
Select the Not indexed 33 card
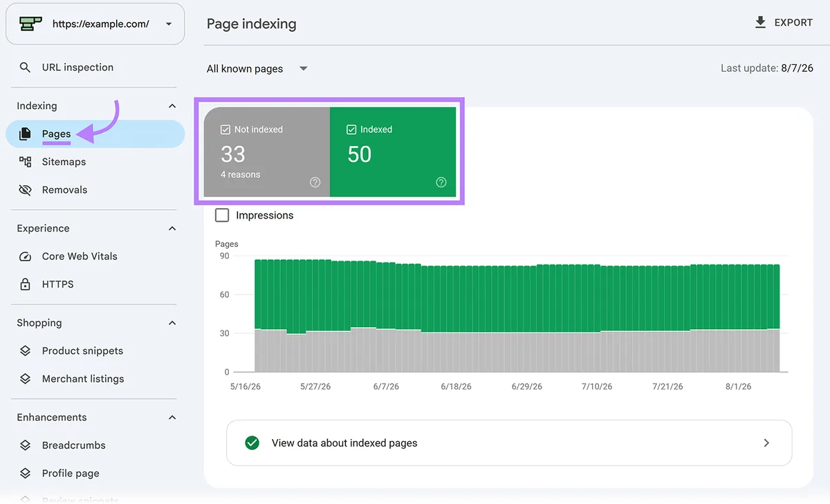(267, 152)
